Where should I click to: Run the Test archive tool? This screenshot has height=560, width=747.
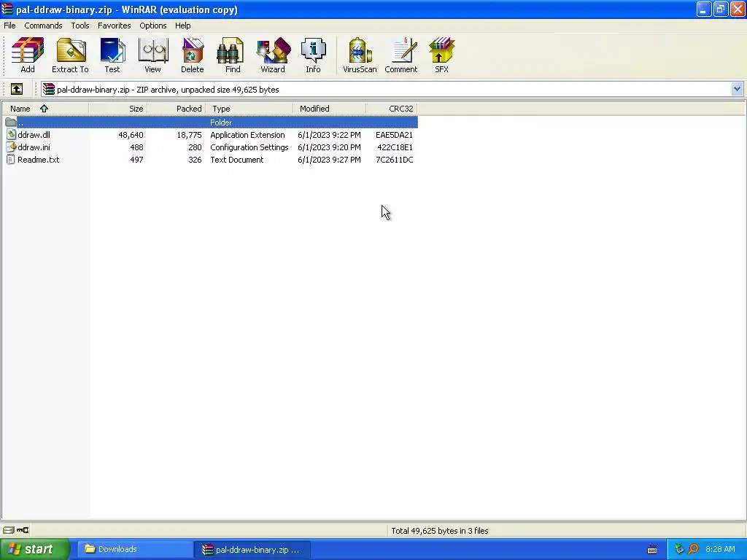112,55
